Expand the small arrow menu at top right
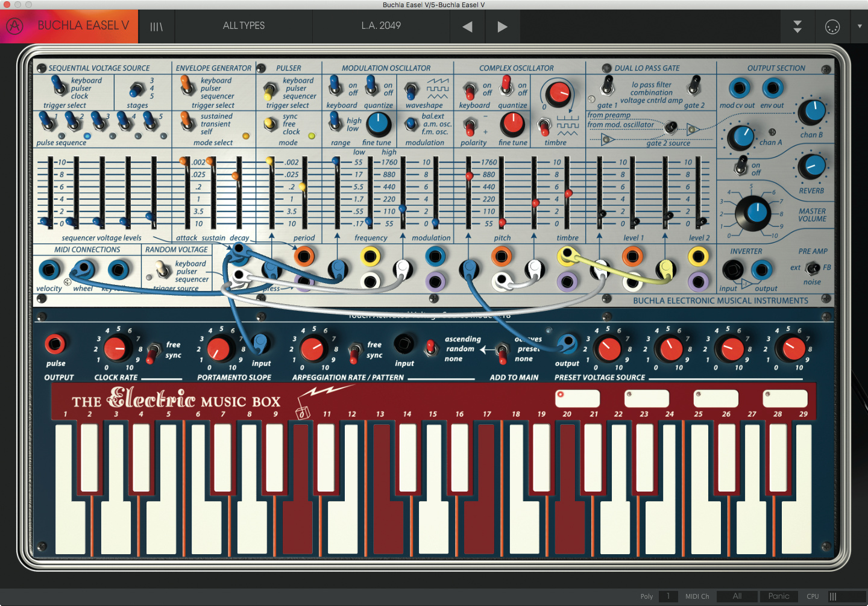This screenshot has width=868, height=606. click(x=860, y=27)
